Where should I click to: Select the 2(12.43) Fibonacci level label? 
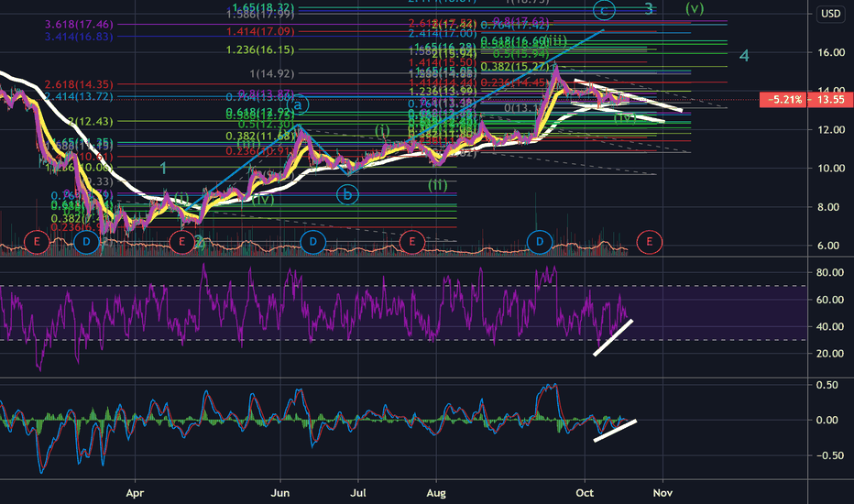(x=91, y=122)
